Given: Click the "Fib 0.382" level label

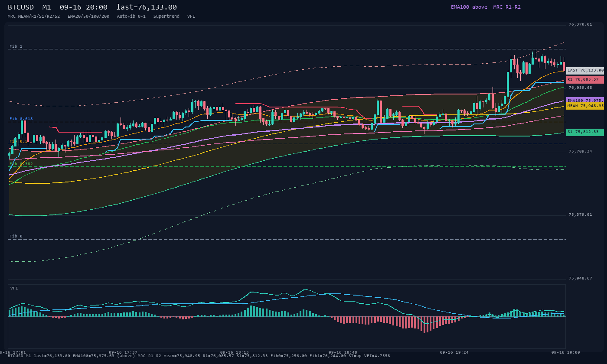Looking at the screenshot, I should click(x=21, y=164).
